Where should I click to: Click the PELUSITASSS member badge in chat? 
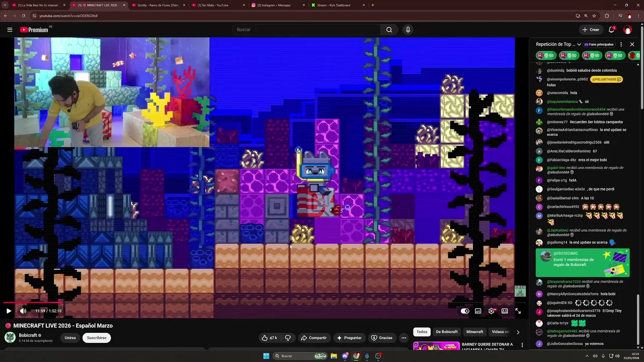[606, 79]
